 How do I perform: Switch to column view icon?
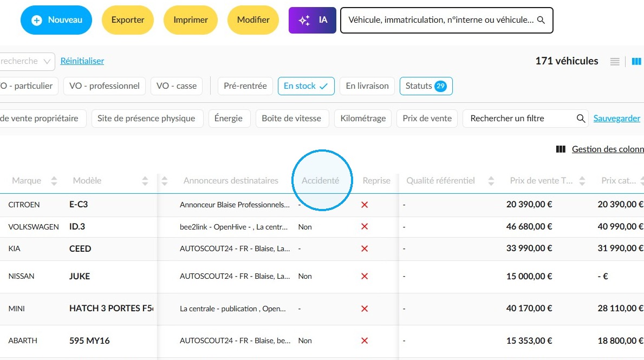coord(636,62)
